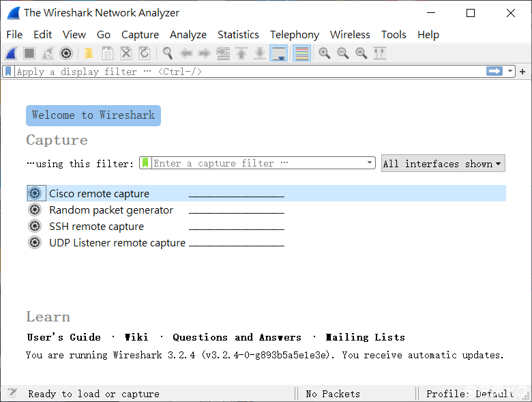
Task: Reset text to normal size icon
Action: click(361, 53)
